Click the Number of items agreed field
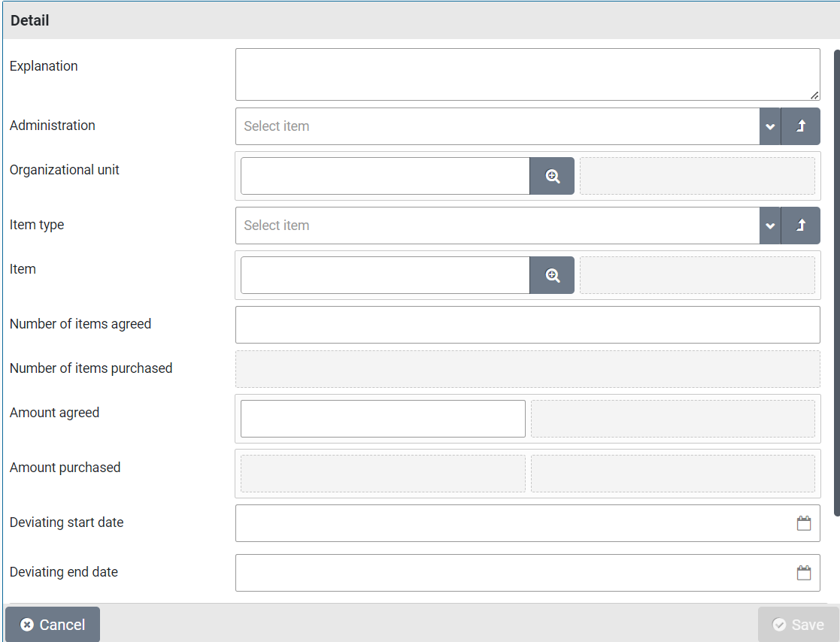This screenshot has height=642, width=840. point(526,325)
